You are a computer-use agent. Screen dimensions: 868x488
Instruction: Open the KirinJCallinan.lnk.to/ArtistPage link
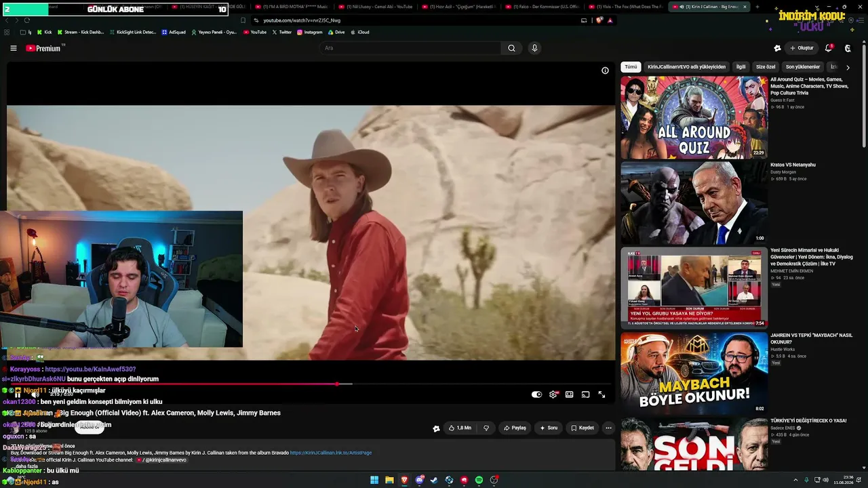click(x=331, y=453)
